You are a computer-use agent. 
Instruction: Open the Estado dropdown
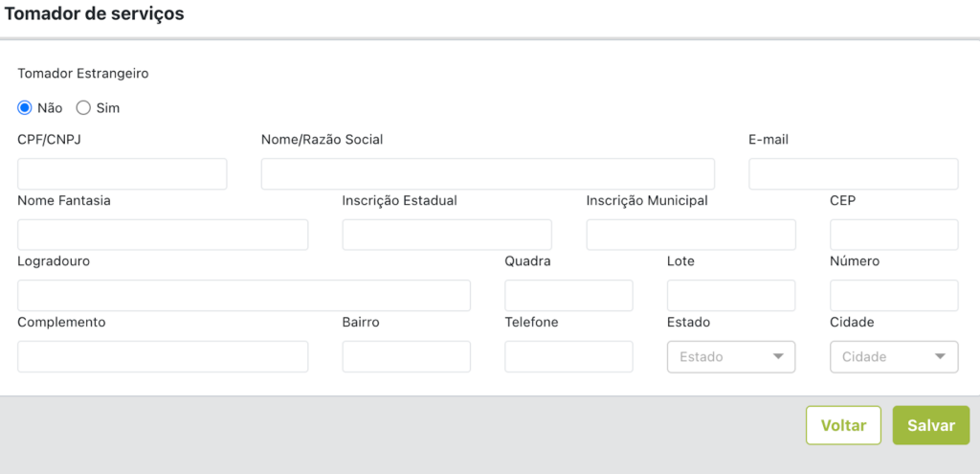pos(731,357)
